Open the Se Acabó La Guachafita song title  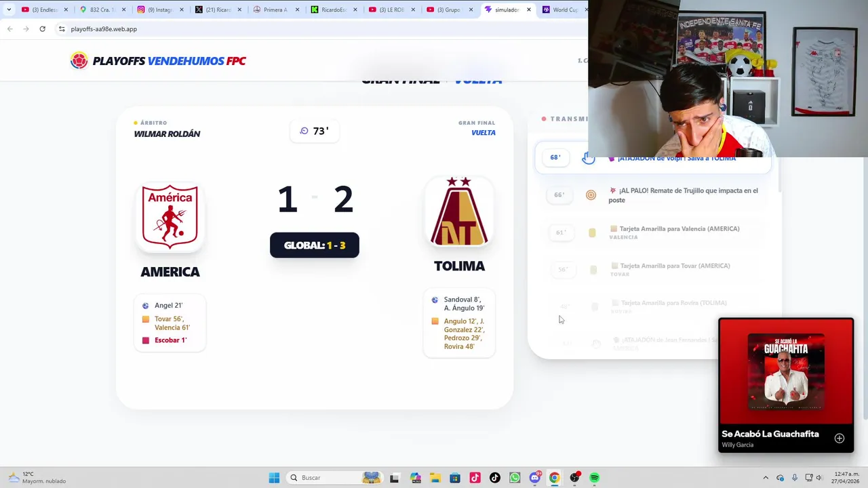(770, 434)
